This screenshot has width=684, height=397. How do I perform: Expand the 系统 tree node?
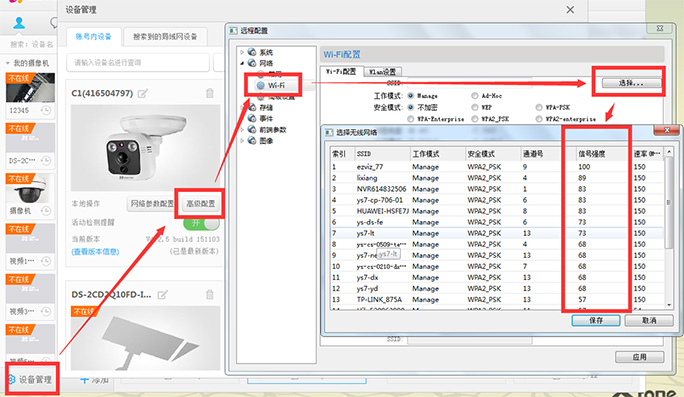(x=242, y=52)
